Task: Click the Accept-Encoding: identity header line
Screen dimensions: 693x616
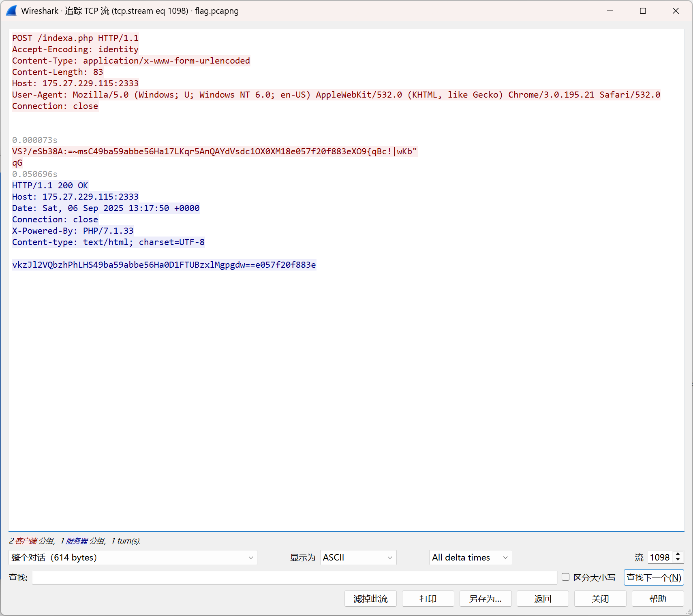Action: (x=75, y=49)
